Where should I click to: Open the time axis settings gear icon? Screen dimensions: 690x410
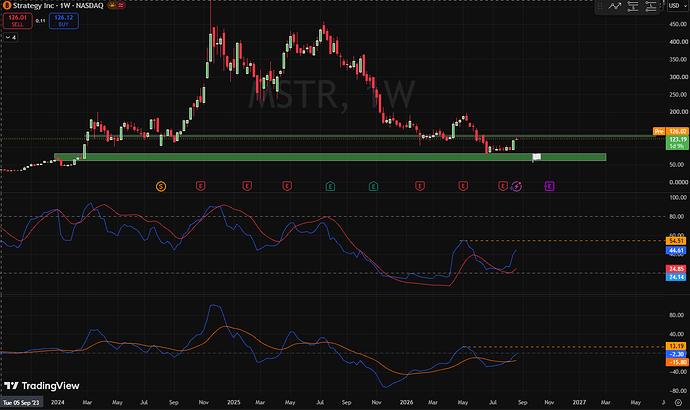click(x=679, y=402)
